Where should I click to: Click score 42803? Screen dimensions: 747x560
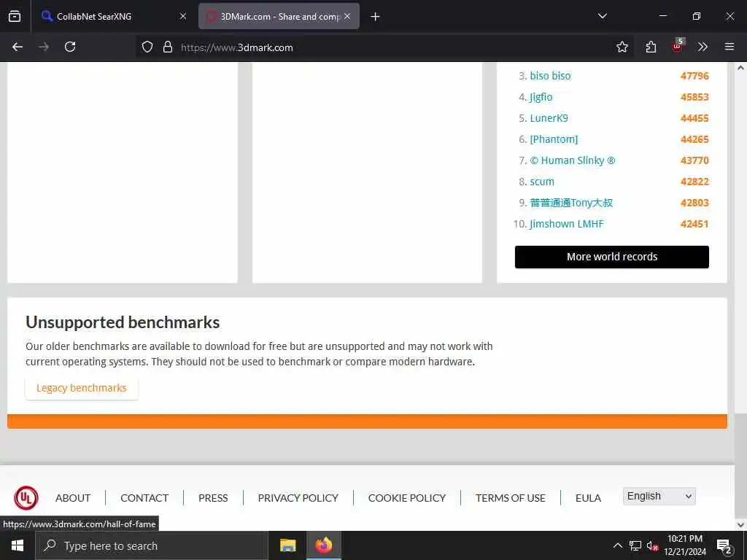pos(694,203)
